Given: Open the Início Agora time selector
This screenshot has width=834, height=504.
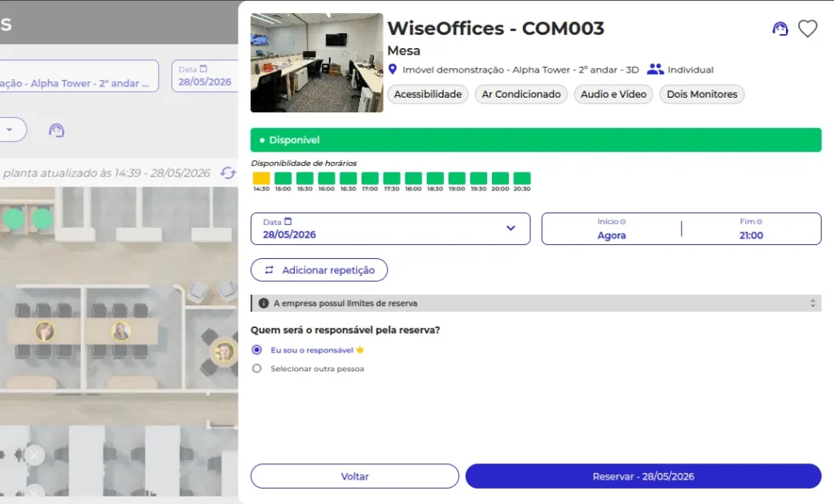Looking at the screenshot, I should 611,229.
